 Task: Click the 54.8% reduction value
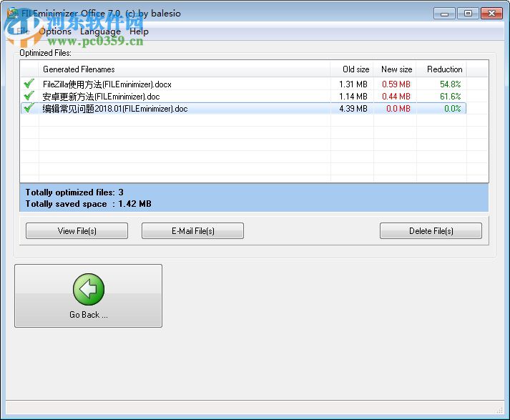[451, 84]
